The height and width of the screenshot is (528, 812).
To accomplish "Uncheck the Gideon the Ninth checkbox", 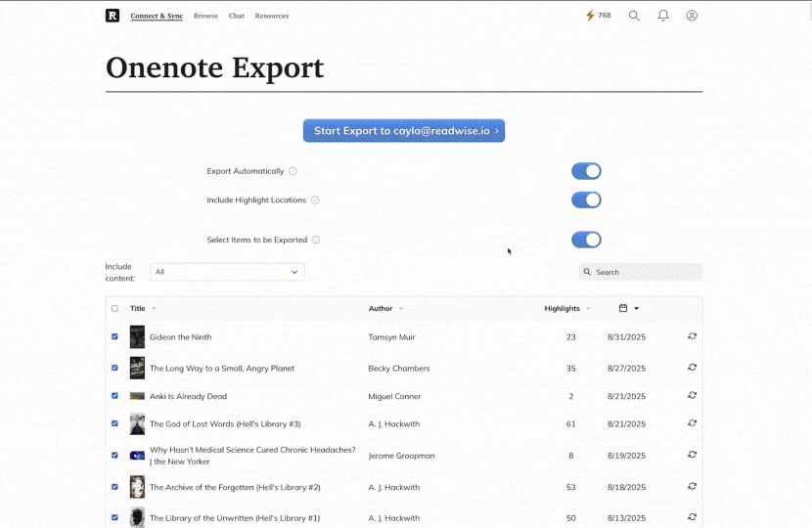I will 115,336.
